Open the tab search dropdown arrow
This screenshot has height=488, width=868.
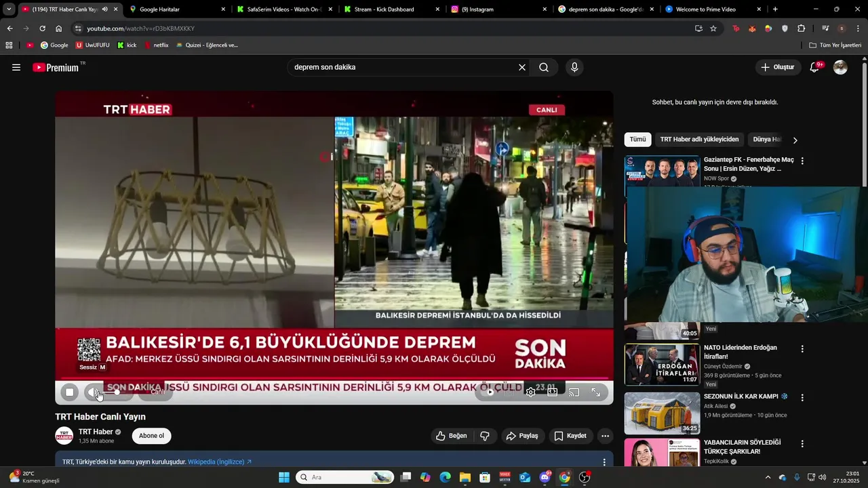pos(9,9)
